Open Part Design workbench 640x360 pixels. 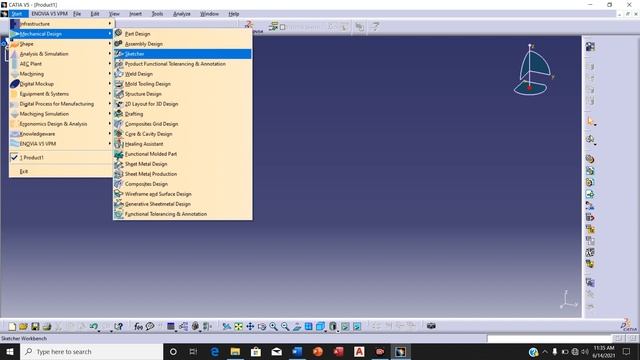[182, 34]
